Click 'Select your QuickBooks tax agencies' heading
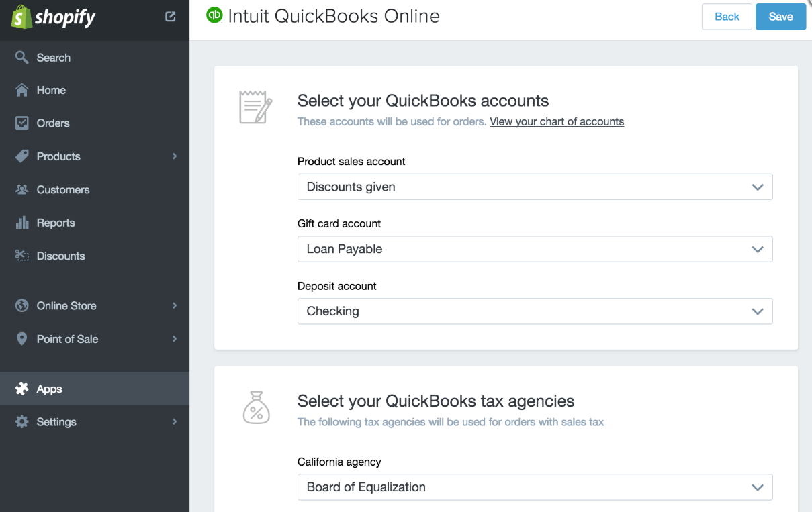The image size is (812, 512). pos(436,401)
